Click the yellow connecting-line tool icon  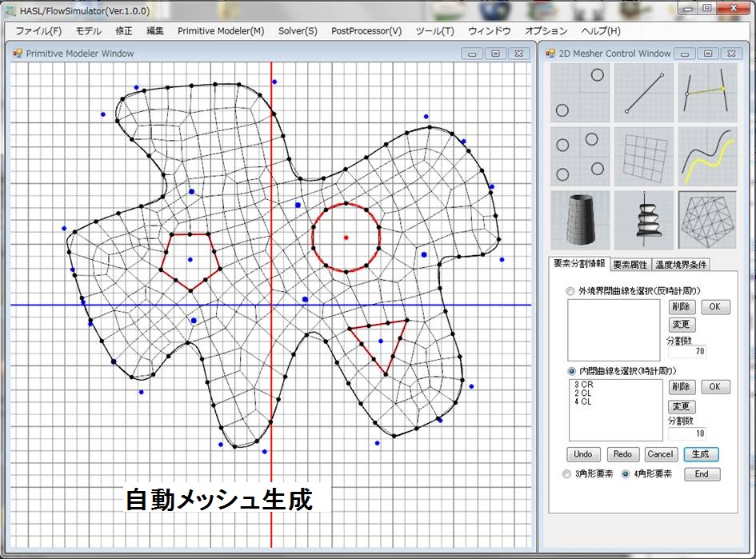point(707,91)
